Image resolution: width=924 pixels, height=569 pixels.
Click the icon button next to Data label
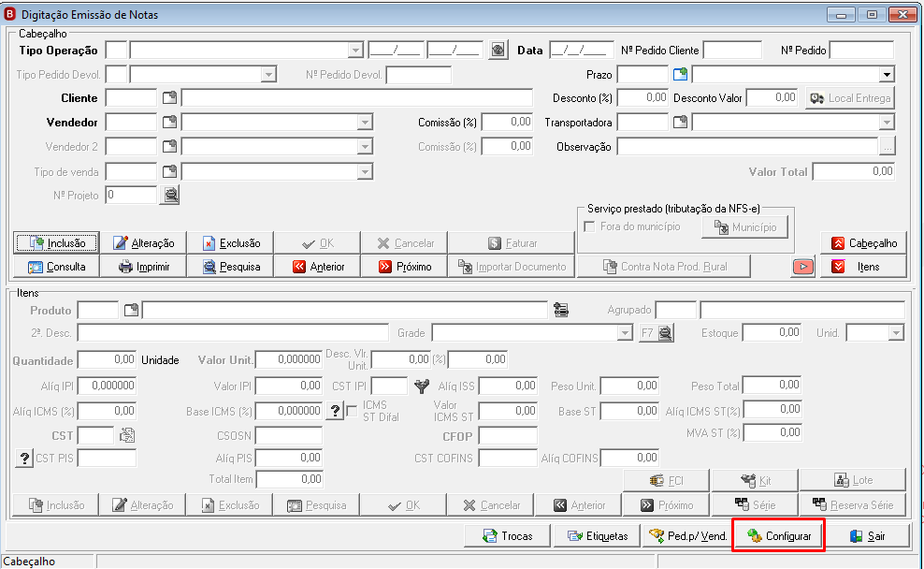coord(498,51)
